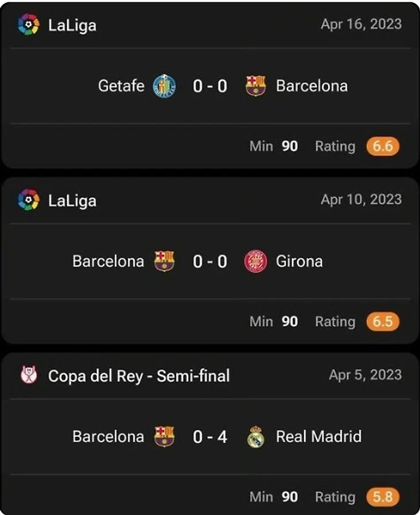Open the Real Madrid team name link
This screenshot has width=420, height=515.
(x=319, y=437)
